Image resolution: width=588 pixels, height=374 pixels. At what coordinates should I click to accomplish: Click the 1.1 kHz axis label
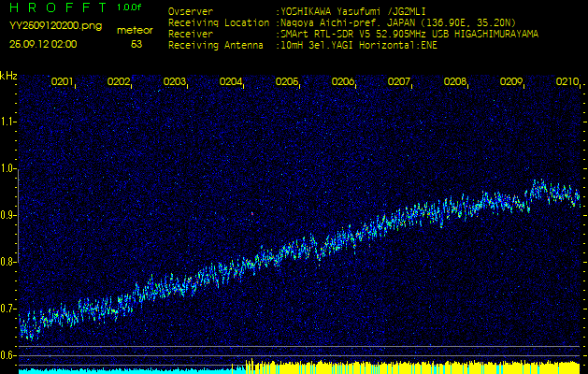[8, 122]
